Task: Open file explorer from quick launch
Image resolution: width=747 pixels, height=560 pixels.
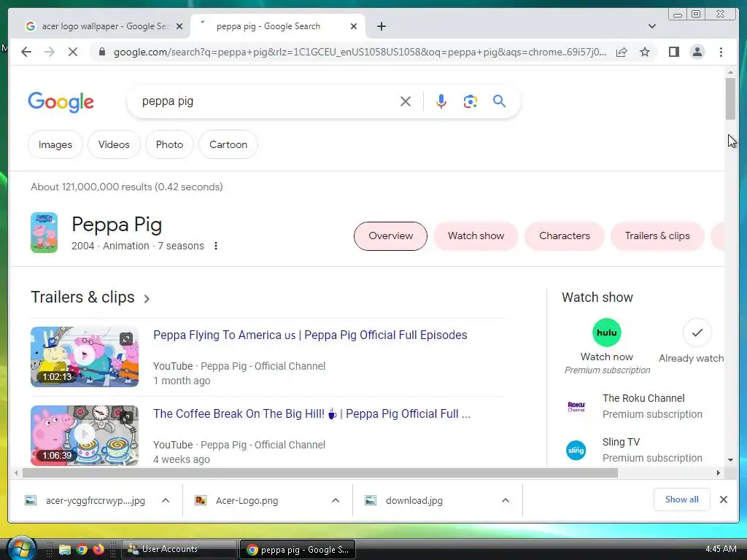Action: coord(64,550)
